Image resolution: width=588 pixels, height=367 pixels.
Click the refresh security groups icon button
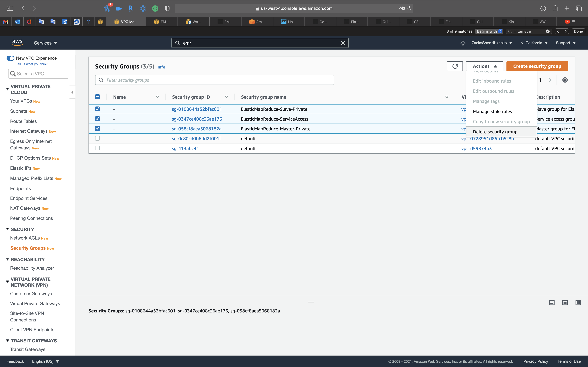(x=455, y=66)
